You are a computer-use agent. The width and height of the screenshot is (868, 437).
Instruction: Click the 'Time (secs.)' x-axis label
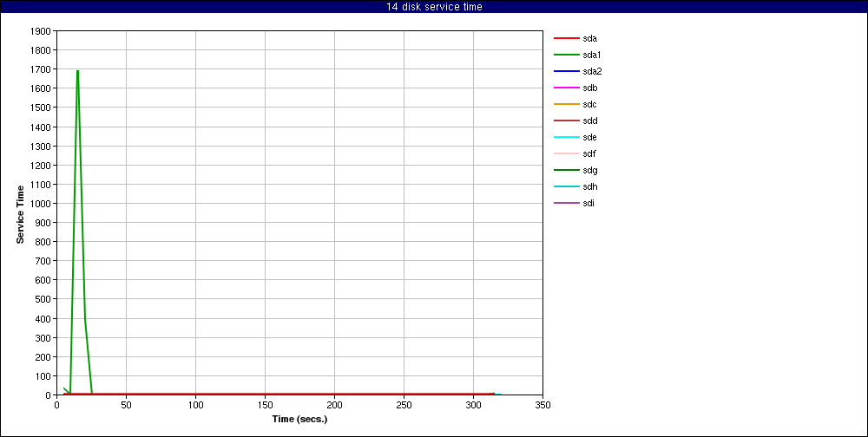click(x=299, y=420)
